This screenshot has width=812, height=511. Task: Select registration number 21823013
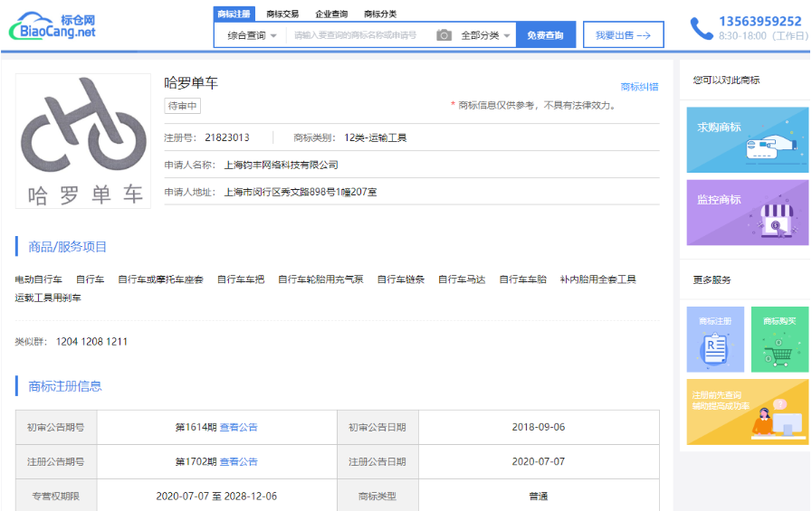tap(227, 137)
